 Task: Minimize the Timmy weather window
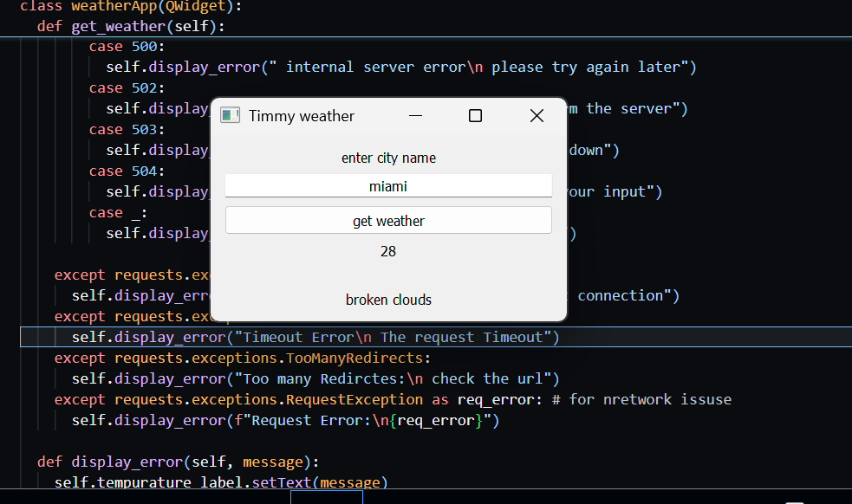coord(416,116)
